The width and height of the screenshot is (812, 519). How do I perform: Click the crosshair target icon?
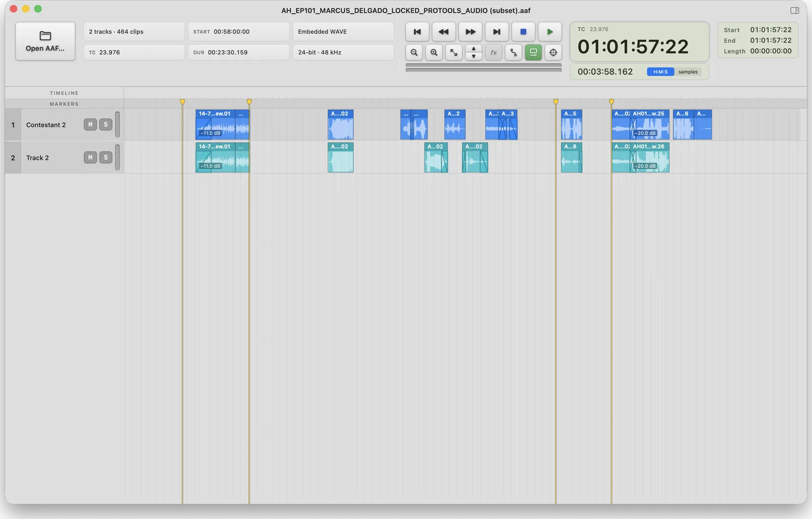(x=553, y=52)
